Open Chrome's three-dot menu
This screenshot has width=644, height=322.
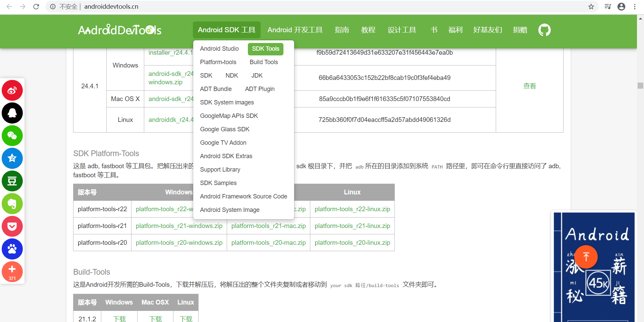pos(635,6)
